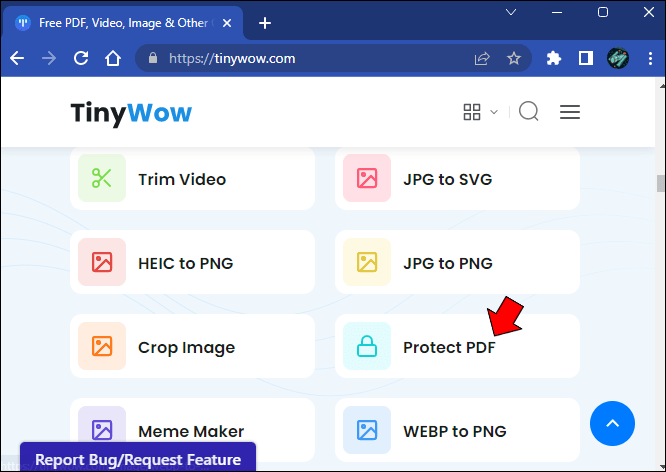
Task: Open a new browser tab
Action: 265,23
